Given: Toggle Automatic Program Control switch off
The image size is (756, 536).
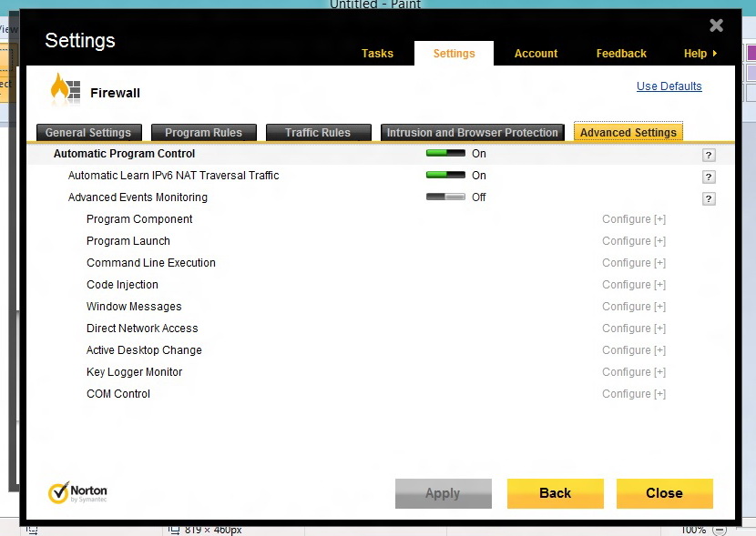Looking at the screenshot, I should 445,154.
